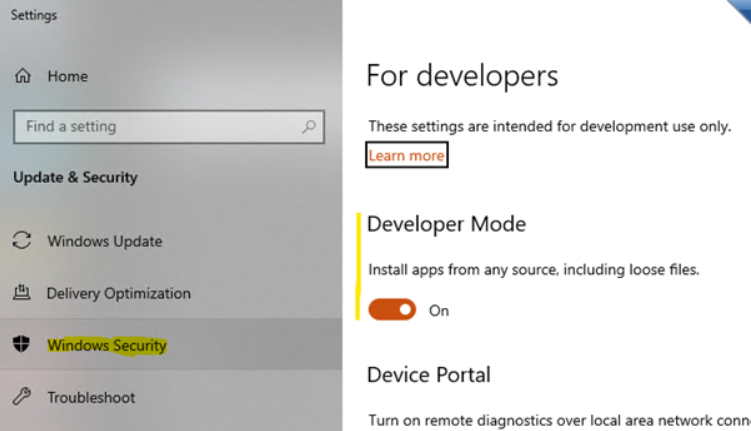Click the Settings window title text
Image resolution: width=751 pixels, height=431 pixels.
click(34, 15)
